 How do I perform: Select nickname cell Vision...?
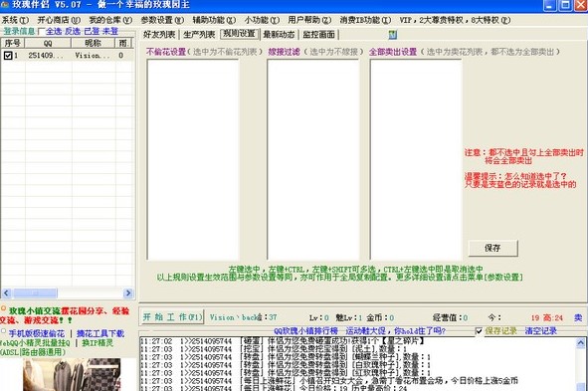click(x=93, y=56)
